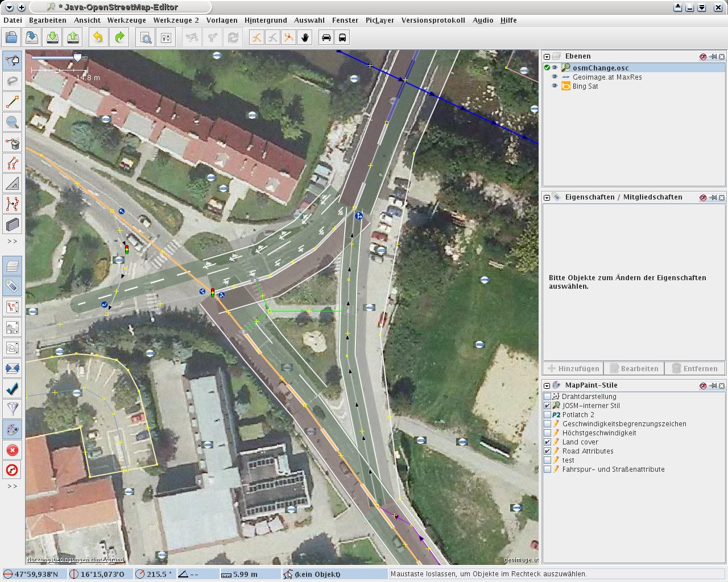Toggle the Filter funnel panel button

[13, 409]
